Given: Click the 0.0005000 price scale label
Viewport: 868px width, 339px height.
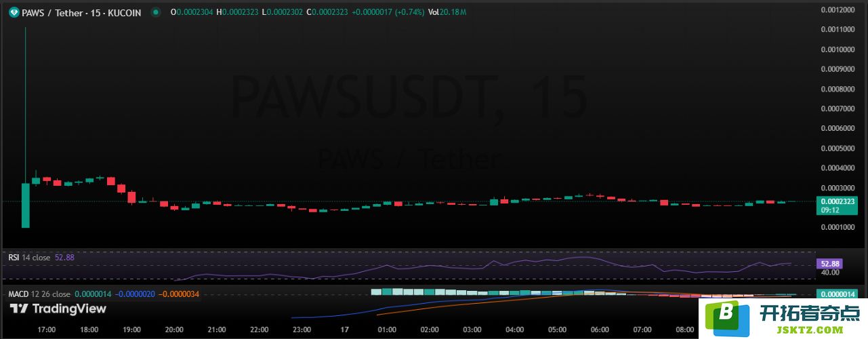Looking at the screenshot, I should [837, 148].
